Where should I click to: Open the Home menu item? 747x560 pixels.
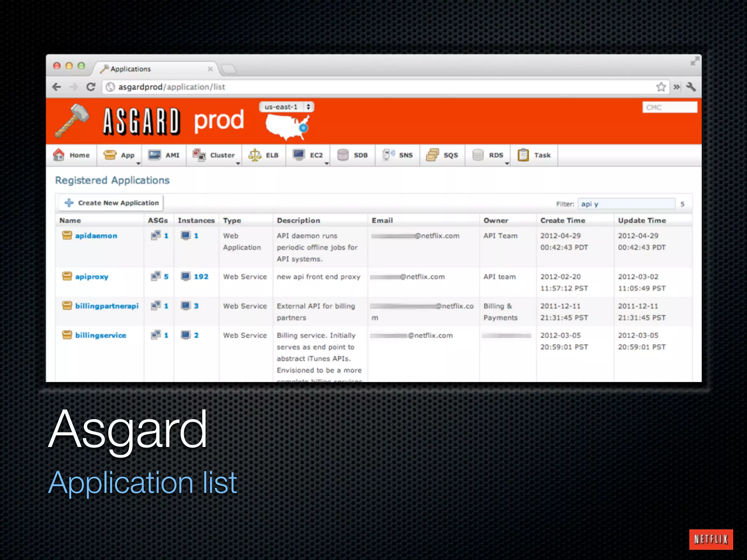(x=71, y=155)
